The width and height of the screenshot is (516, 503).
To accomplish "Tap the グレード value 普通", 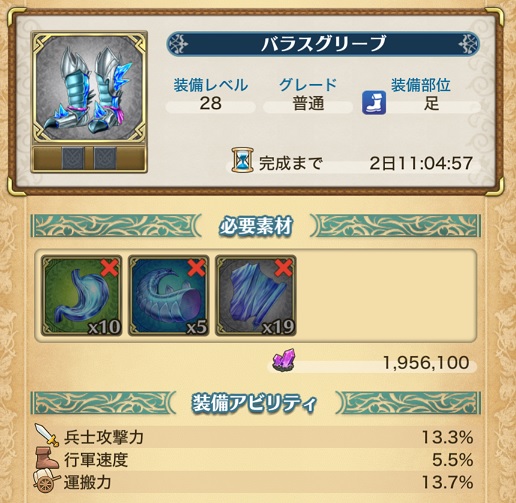I will (308, 104).
